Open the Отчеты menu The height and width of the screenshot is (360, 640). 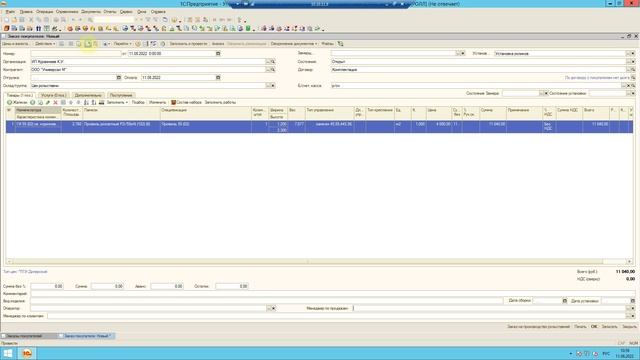[110, 12]
